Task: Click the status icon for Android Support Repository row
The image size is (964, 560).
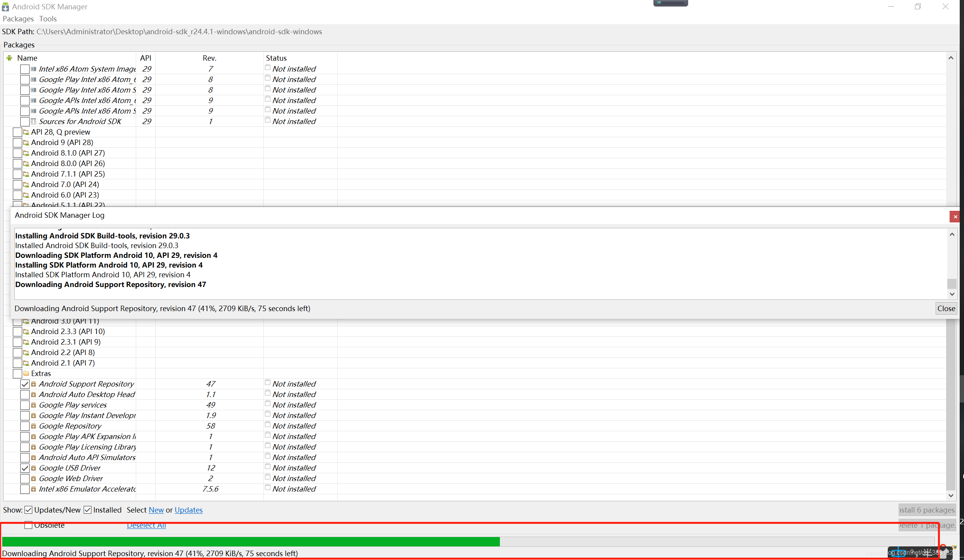Action: [x=268, y=382]
